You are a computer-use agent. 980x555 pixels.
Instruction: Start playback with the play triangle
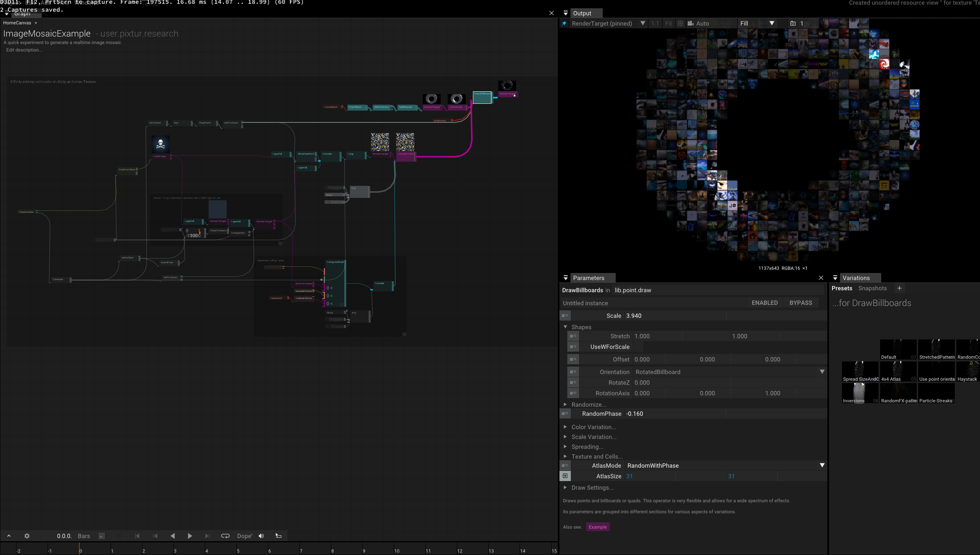pos(190,536)
